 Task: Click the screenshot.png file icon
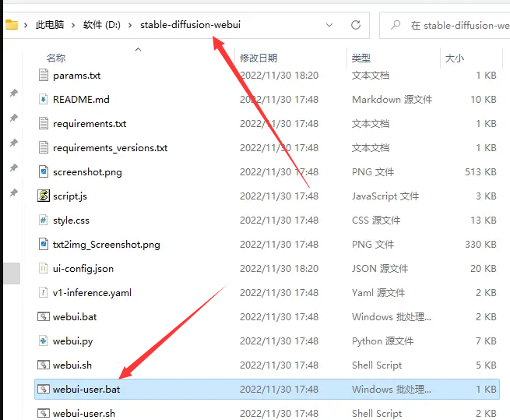[44, 171]
